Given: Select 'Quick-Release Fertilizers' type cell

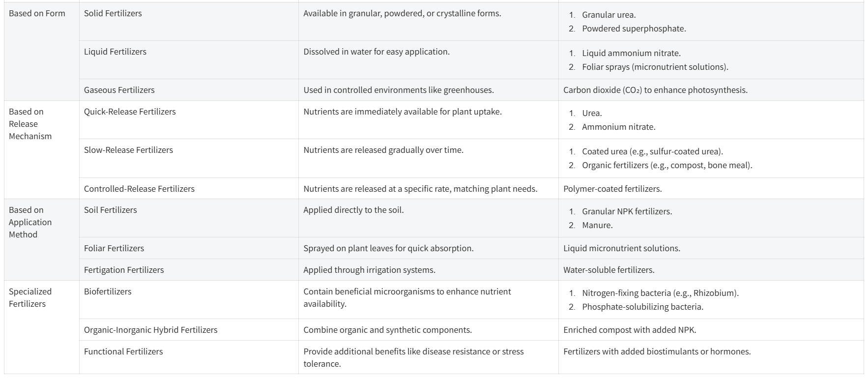Looking at the screenshot, I should [x=130, y=112].
